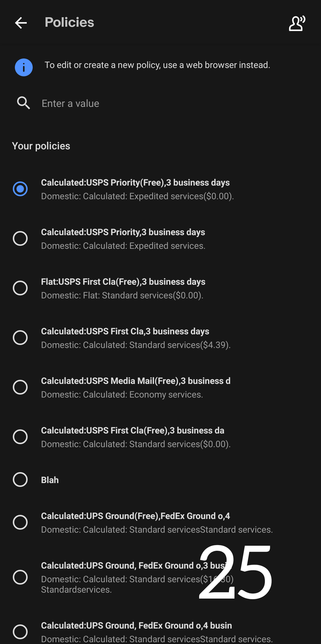Screen dimensions: 321x644
Task: Select the Blah policy radio button
Action: pyautogui.click(x=20, y=480)
